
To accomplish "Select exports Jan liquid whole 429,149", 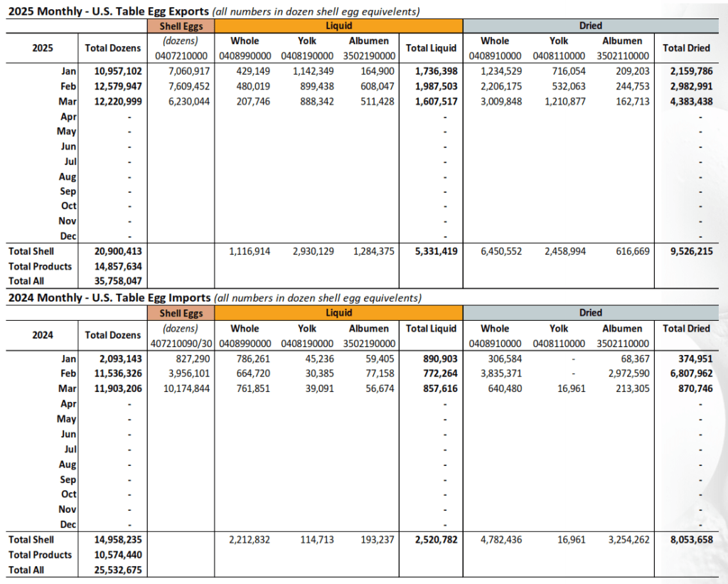I will [x=253, y=71].
